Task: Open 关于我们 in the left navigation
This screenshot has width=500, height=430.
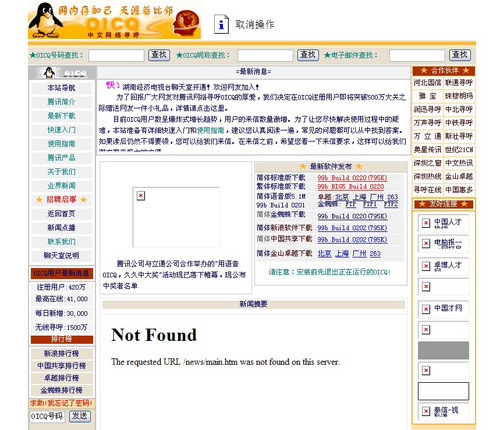Action: 62,172
